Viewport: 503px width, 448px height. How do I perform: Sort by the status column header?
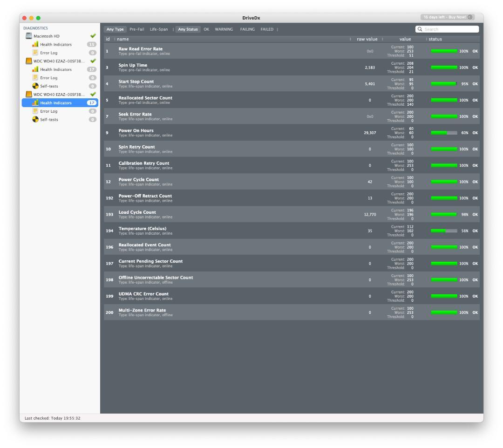[x=435, y=39]
